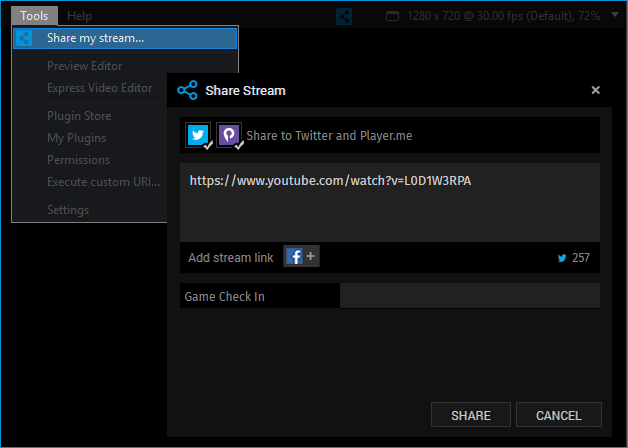The height and width of the screenshot is (448, 628).
Task: Click the 1280 x 720 resolution text
Action: pyautogui.click(x=503, y=16)
